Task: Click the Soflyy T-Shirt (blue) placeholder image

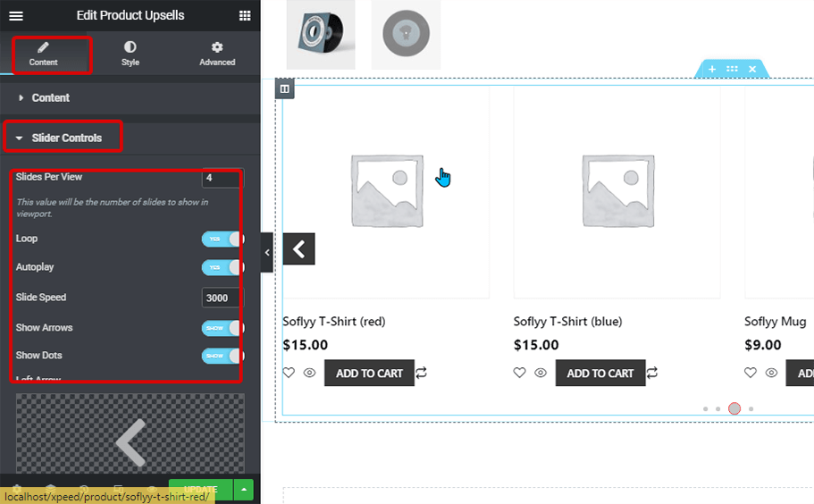Action: [x=617, y=191]
